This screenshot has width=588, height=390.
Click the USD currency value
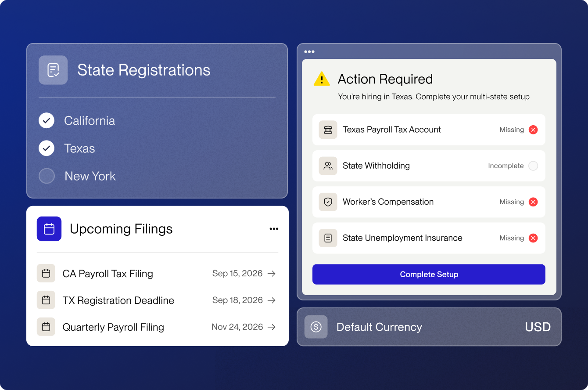click(x=538, y=327)
